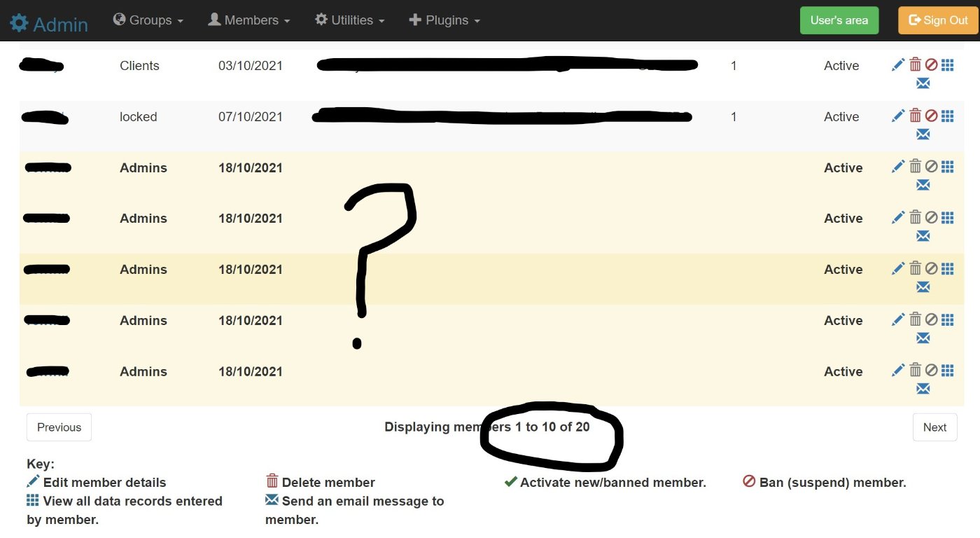The width and height of the screenshot is (980, 538).
Task: Select the "Clients" group cell
Action: tap(139, 66)
